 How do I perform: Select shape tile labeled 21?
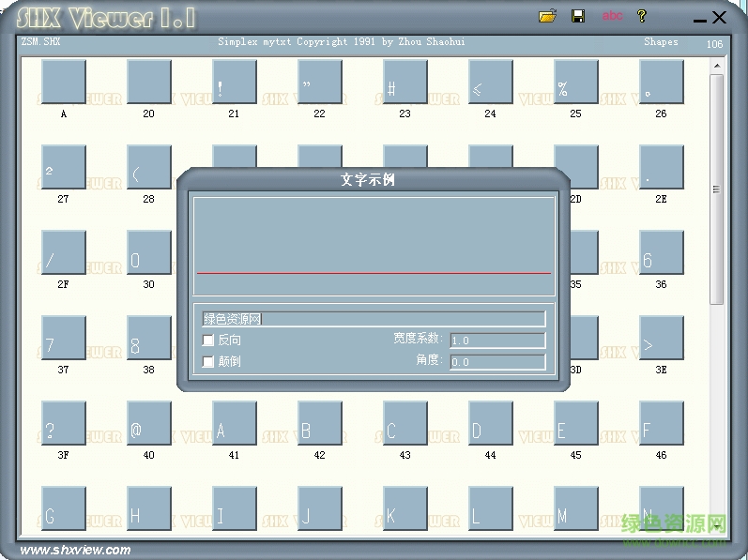coord(235,82)
